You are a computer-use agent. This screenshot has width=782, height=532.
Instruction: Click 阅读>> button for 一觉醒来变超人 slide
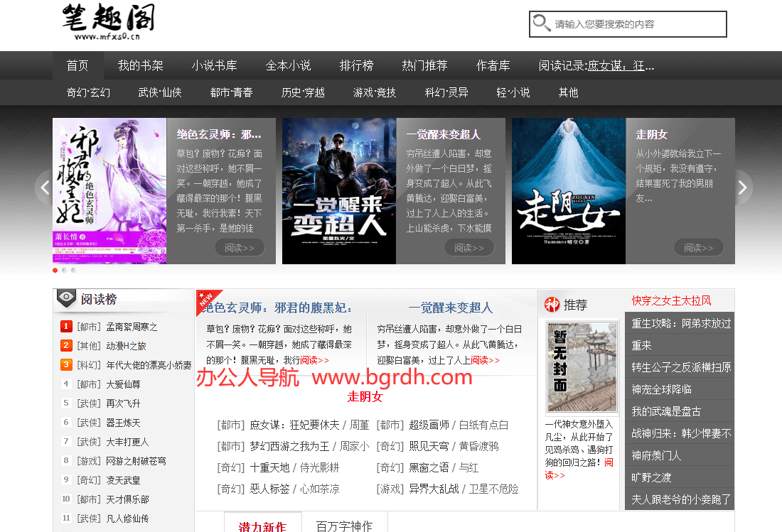click(x=468, y=247)
